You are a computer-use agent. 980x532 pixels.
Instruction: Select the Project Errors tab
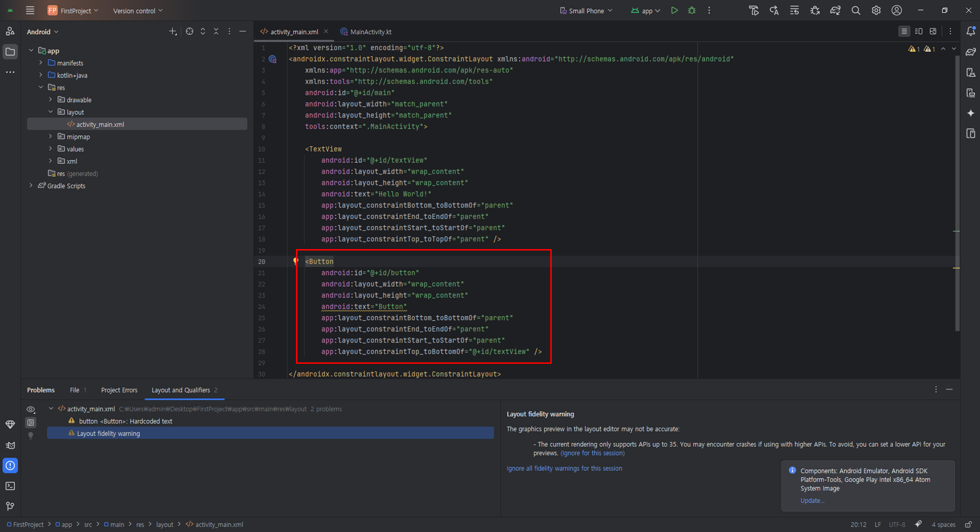pos(119,390)
